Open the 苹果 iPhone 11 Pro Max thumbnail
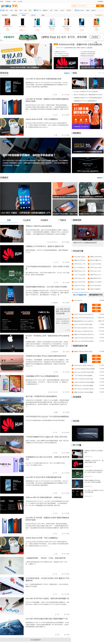 [67, 22]
